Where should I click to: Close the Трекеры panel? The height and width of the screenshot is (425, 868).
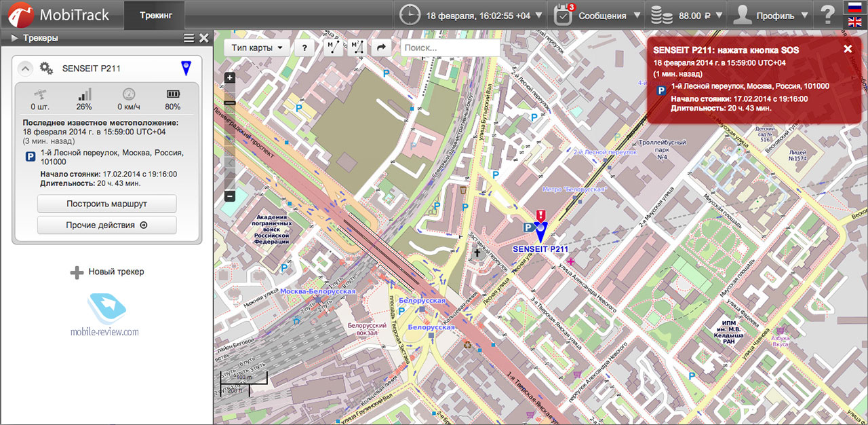coord(204,38)
